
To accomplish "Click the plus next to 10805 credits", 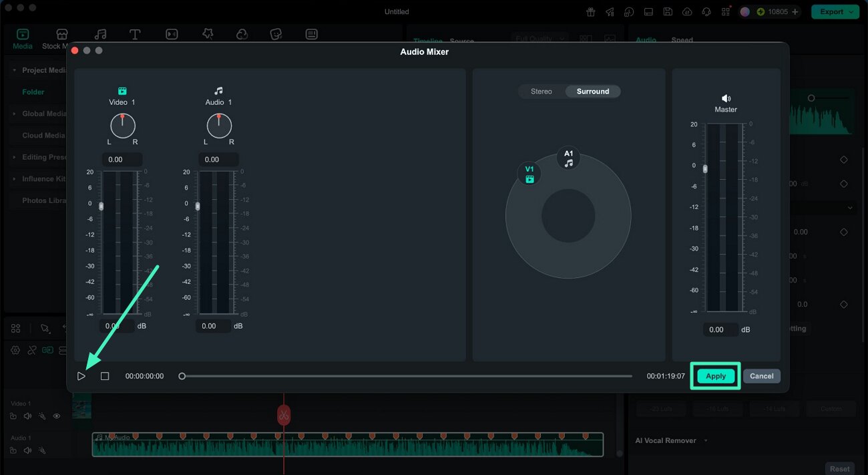I will tap(795, 12).
